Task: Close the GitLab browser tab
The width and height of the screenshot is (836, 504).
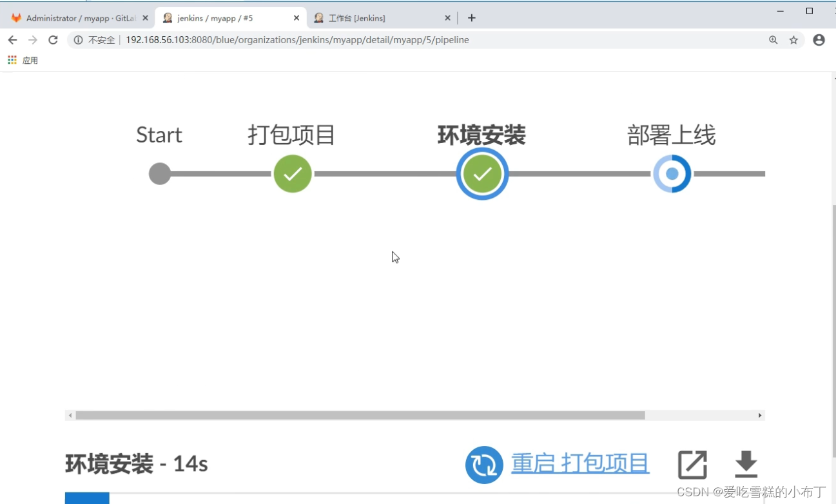Action: pyautogui.click(x=145, y=18)
